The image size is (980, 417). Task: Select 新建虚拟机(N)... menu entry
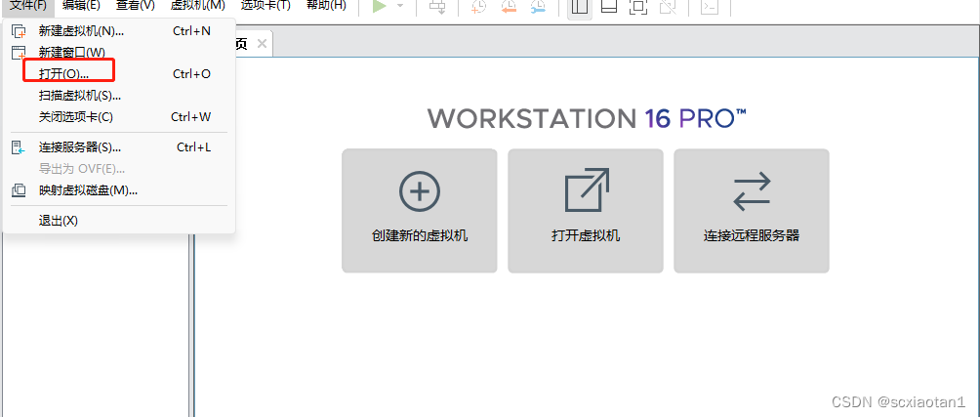(119, 30)
